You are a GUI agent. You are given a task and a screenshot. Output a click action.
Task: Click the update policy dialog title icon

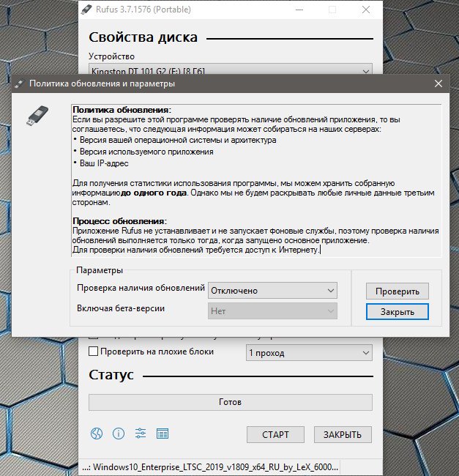(19, 84)
